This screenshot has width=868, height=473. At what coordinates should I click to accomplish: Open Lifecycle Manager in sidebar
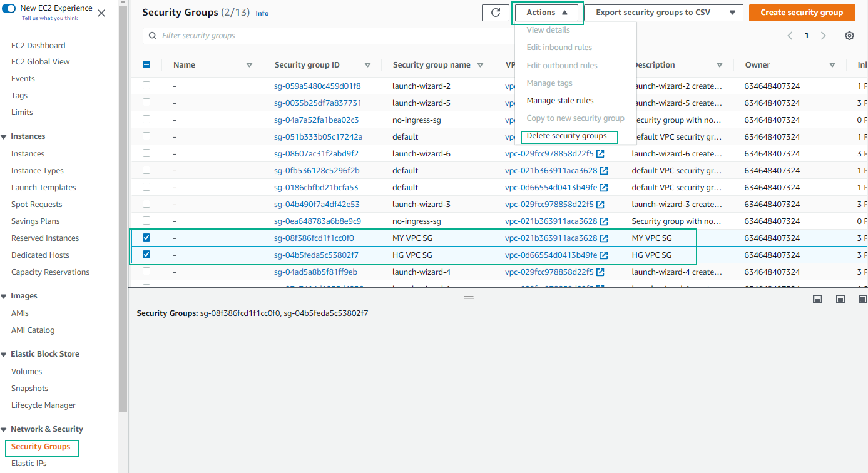pyautogui.click(x=43, y=405)
